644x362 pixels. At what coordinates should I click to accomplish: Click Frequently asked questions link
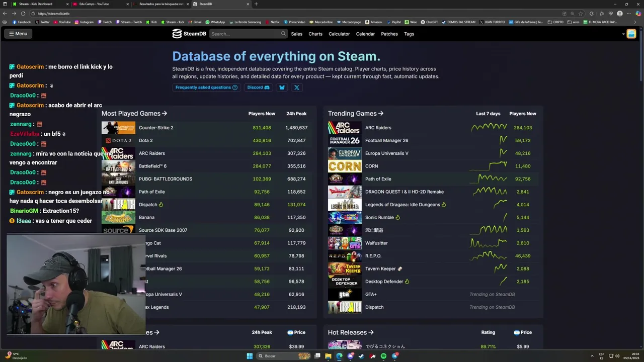click(206, 87)
